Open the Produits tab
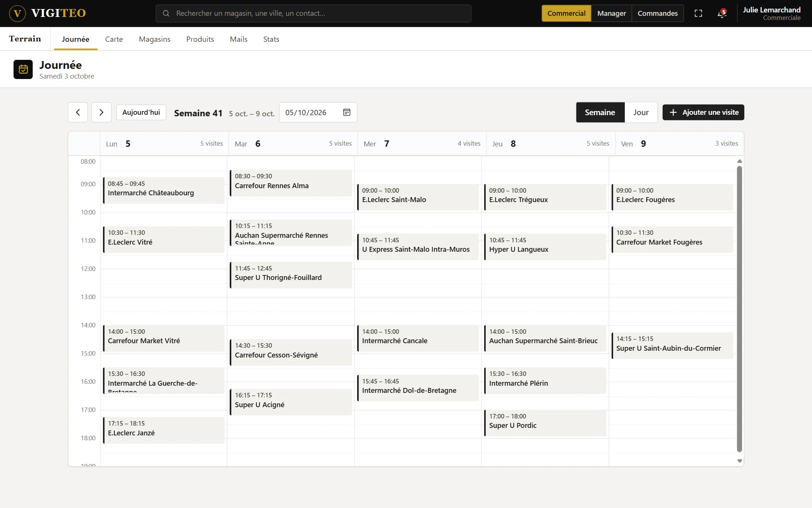This screenshot has height=508, width=812. 200,39
